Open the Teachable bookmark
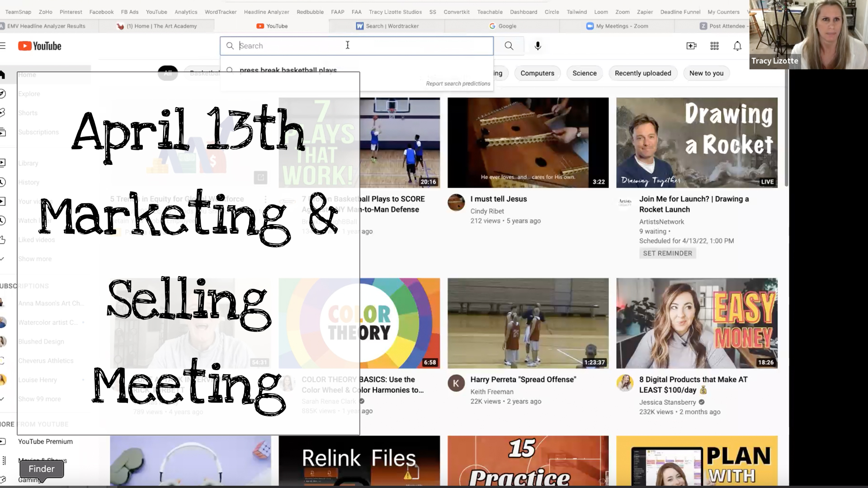Viewport: 868px width, 488px height. pyautogui.click(x=490, y=12)
